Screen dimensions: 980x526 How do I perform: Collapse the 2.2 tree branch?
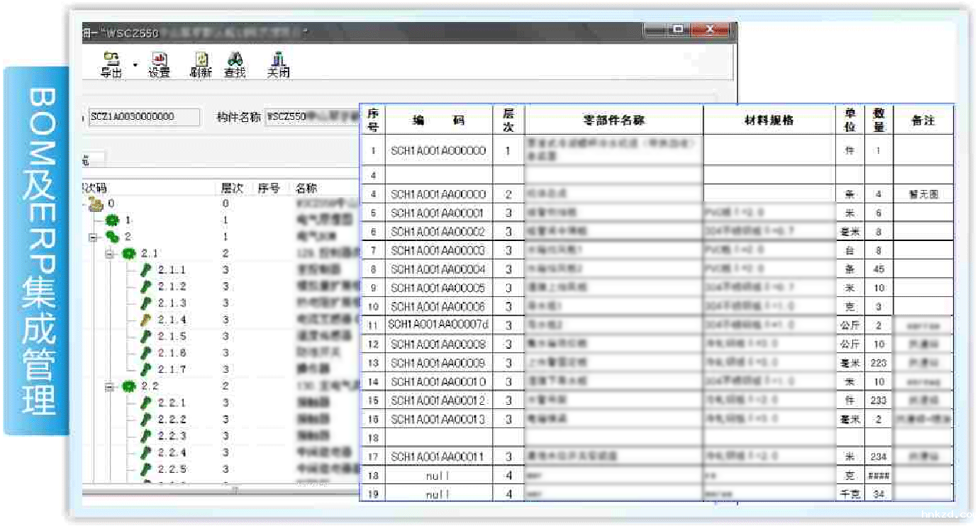point(110,387)
